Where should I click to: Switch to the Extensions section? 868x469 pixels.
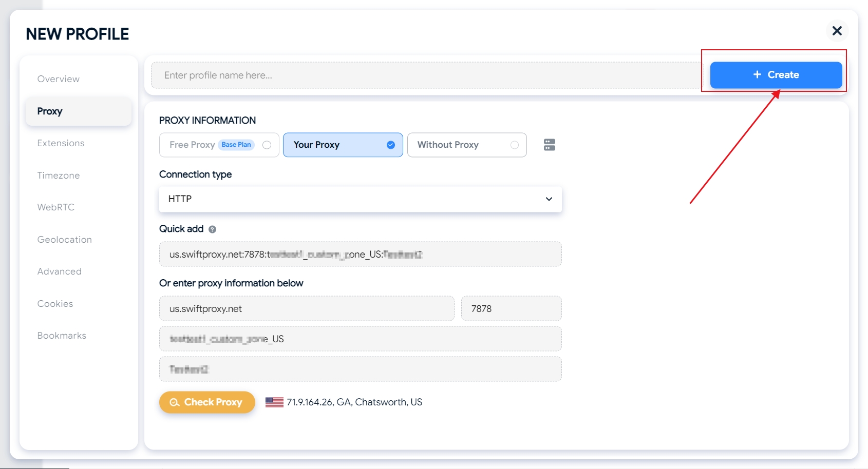click(61, 143)
